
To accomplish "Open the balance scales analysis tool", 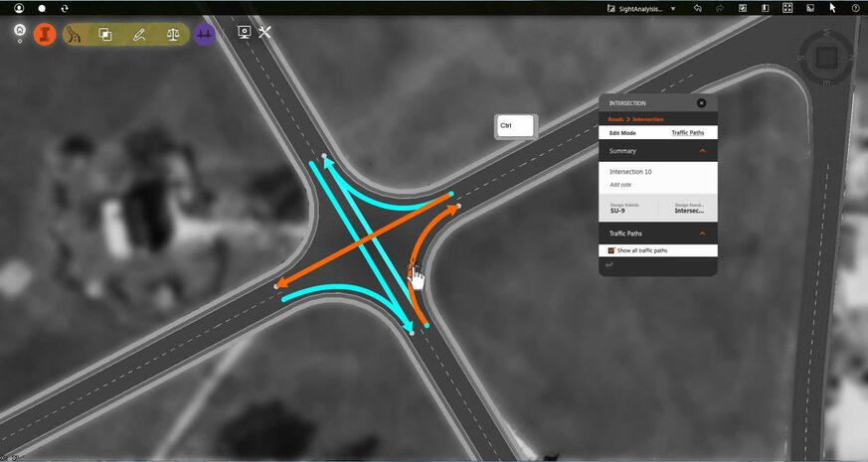I will [173, 34].
